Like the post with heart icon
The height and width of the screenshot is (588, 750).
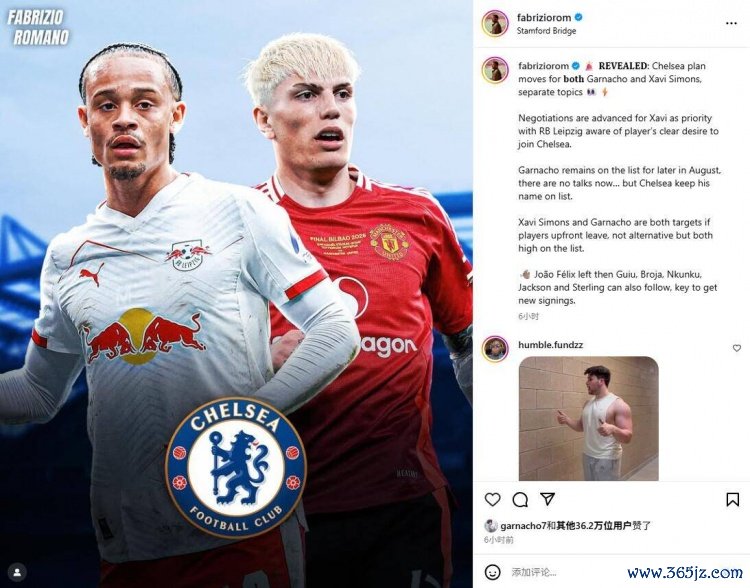pyautogui.click(x=492, y=499)
